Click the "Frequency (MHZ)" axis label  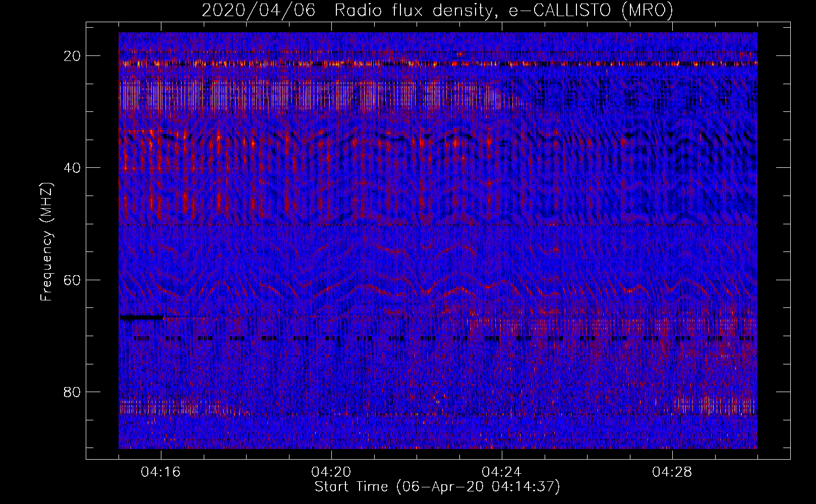tap(46, 242)
